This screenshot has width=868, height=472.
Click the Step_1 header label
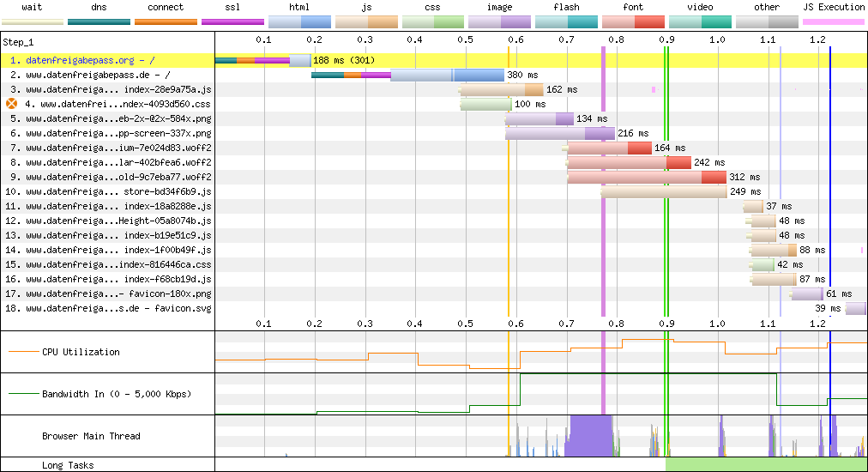tap(18, 42)
